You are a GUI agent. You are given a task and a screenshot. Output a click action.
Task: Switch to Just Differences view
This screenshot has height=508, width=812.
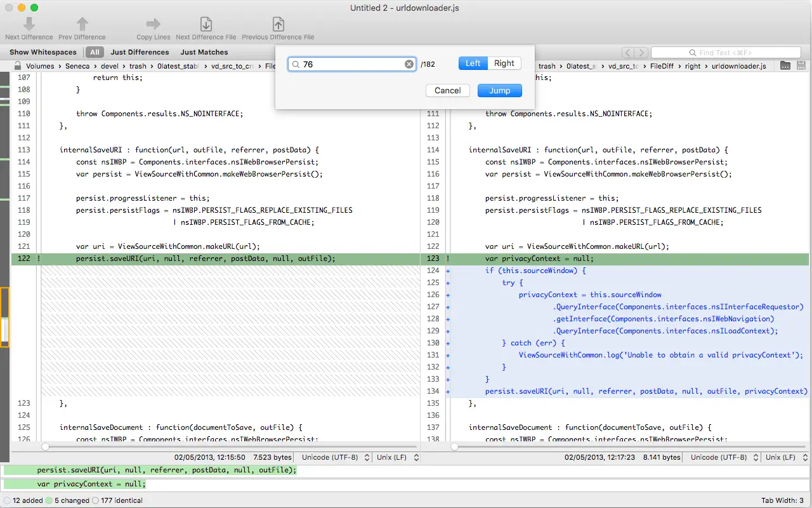tap(140, 52)
